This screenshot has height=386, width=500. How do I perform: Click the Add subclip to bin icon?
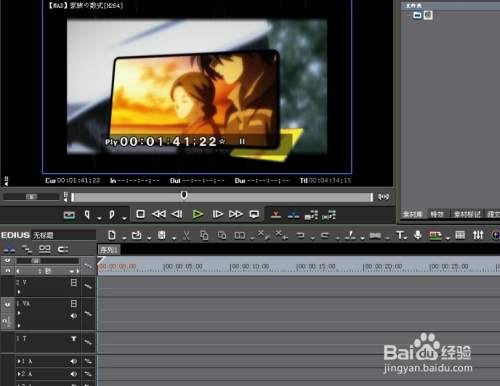[329, 215]
